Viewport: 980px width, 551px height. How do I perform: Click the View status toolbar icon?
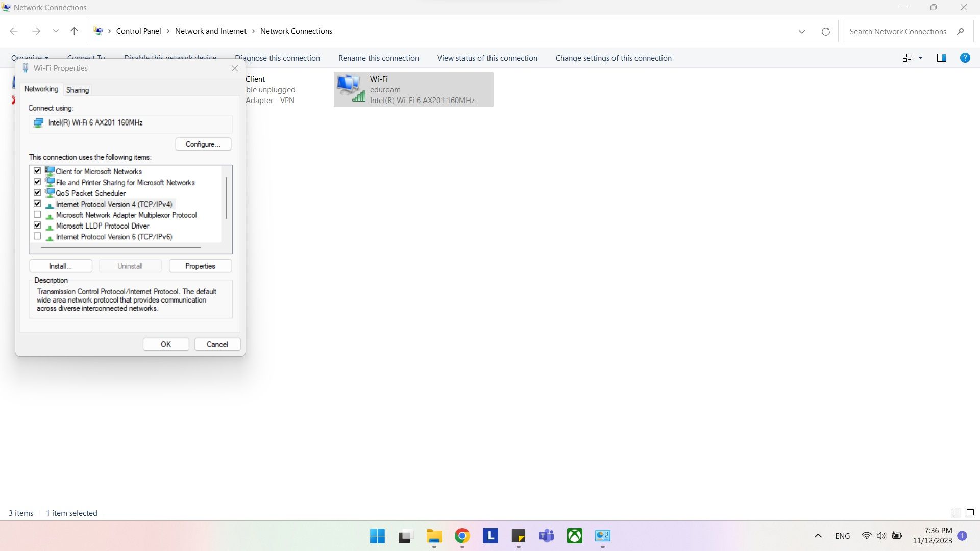pyautogui.click(x=487, y=58)
